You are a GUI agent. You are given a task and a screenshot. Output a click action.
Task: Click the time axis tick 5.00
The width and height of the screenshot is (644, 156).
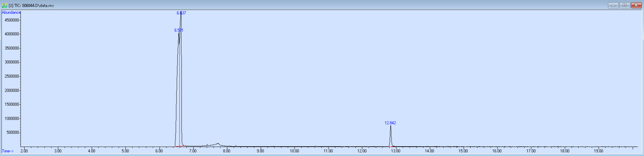(x=125, y=151)
